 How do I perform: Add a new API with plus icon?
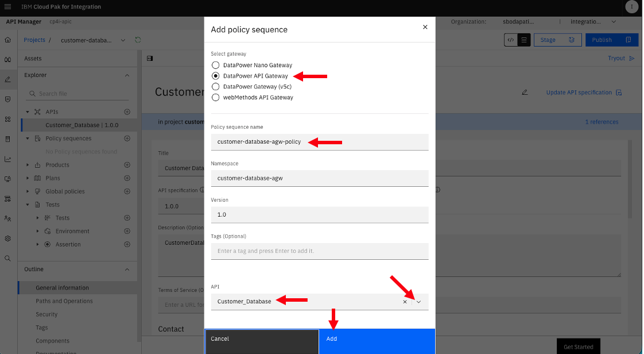pyautogui.click(x=127, y=112)
